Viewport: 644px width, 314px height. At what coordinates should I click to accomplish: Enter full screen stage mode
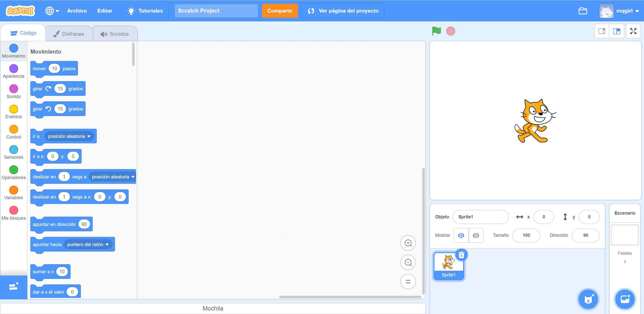pyautogui.click(x=633, y=31)
